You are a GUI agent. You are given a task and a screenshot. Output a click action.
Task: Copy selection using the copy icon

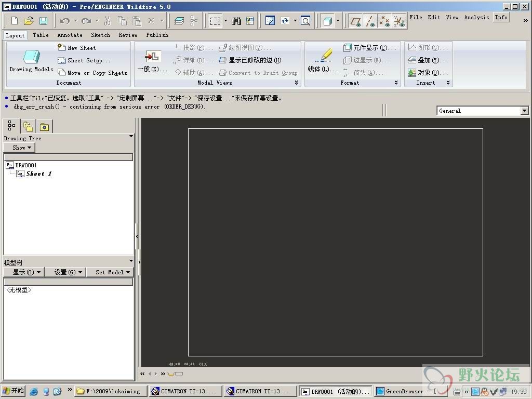(122, 21)
